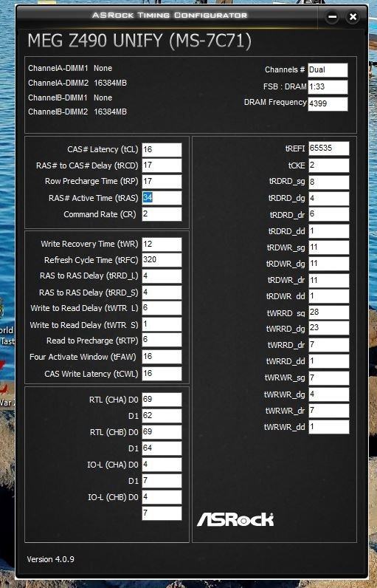Click the ChannelA-DIMM2 16384MB entry
This screenshot has height=588, width=377.
[77, 83]
